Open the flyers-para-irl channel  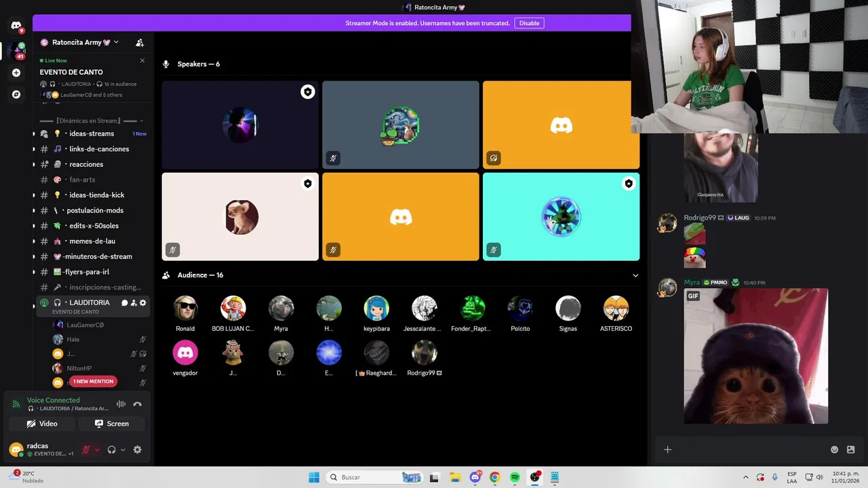pyautogui.click(x=92, y=272)
